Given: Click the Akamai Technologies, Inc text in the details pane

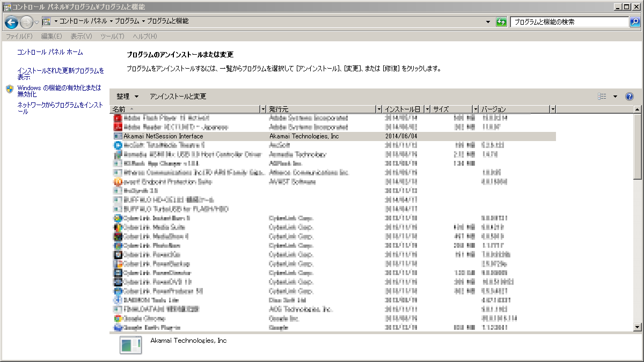Looking at the screenshot, I should click(188, 341).
